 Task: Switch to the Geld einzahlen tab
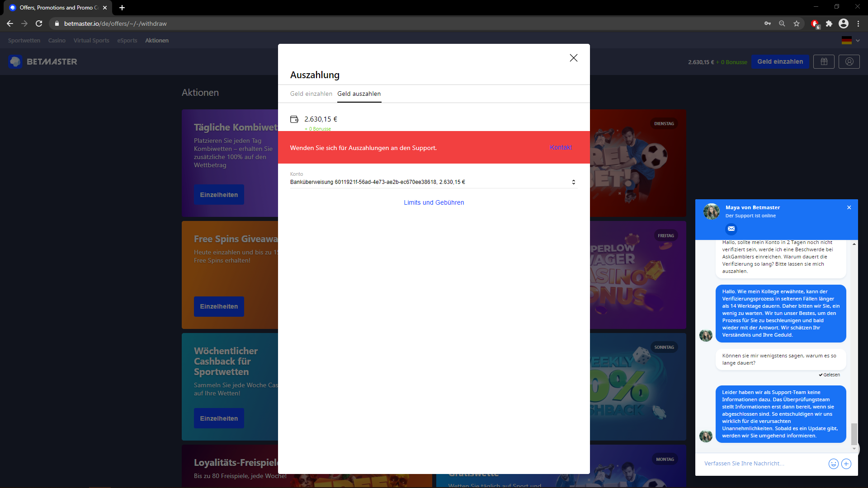pyautogui.click(x=311, y=94)
